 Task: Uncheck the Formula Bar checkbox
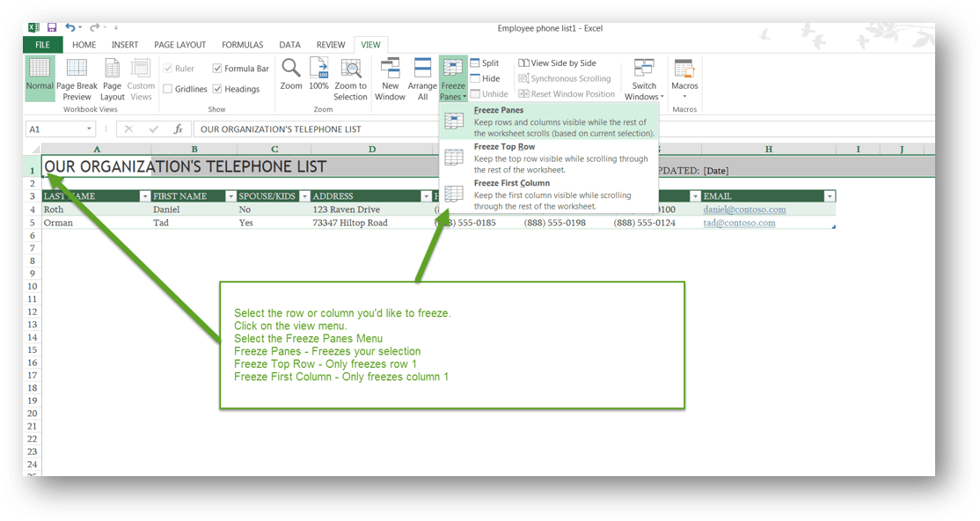click(217, 69)
